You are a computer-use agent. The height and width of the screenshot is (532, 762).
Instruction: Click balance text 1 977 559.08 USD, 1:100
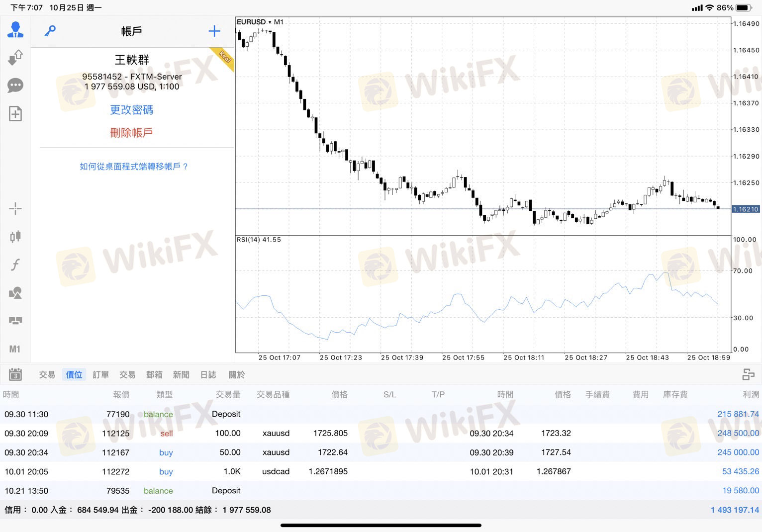(132, 87)
